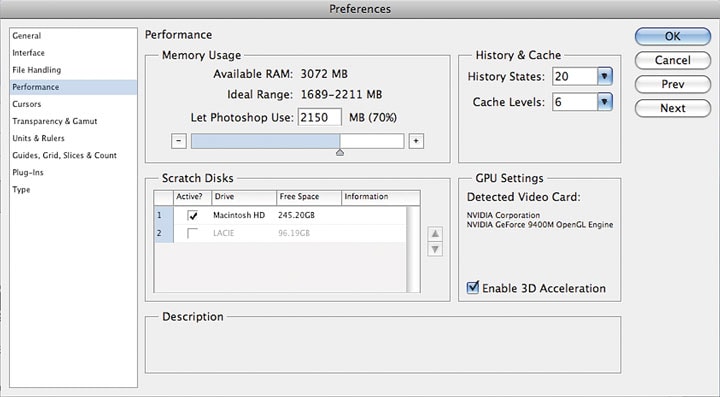Click the Ideal Range 1689-2211 MB value

[x=341, y=95]
